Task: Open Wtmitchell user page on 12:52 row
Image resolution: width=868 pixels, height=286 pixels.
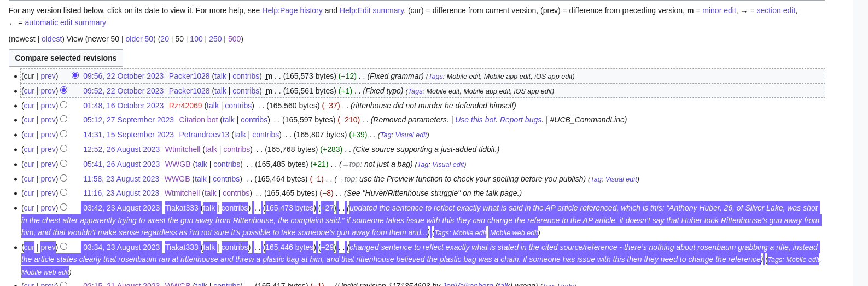Action: [183, 149]
